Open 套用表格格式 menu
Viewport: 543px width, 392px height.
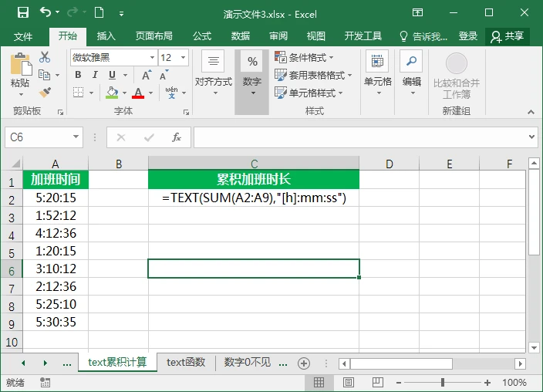[313, 75]
